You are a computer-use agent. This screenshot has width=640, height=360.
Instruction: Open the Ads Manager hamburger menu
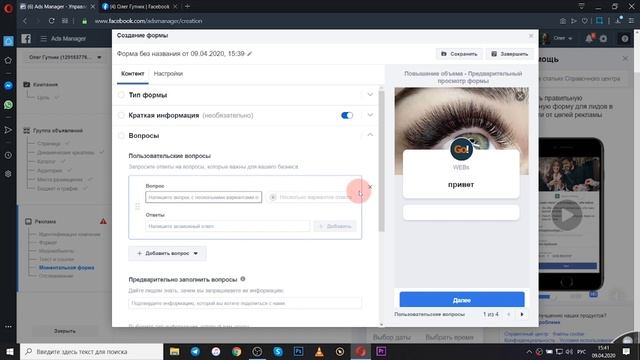click(x=43, y=38)
